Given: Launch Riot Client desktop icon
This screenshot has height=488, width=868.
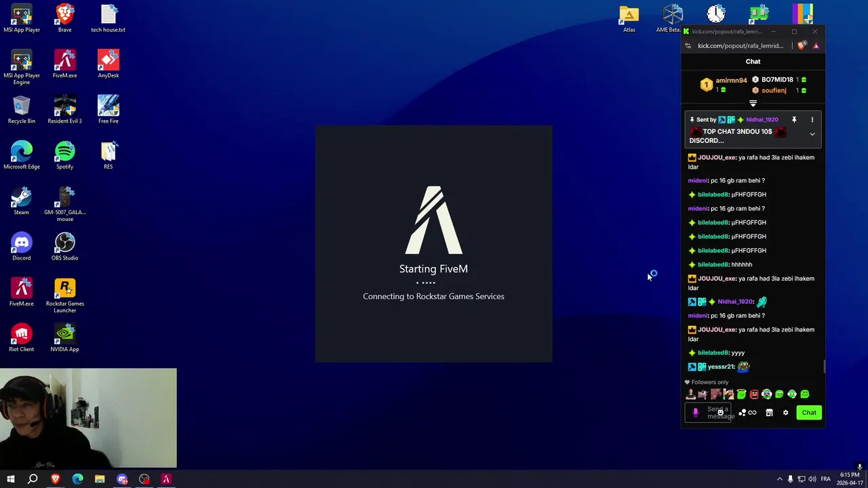Looking at the screenshot, I should [x=22, y=338].
